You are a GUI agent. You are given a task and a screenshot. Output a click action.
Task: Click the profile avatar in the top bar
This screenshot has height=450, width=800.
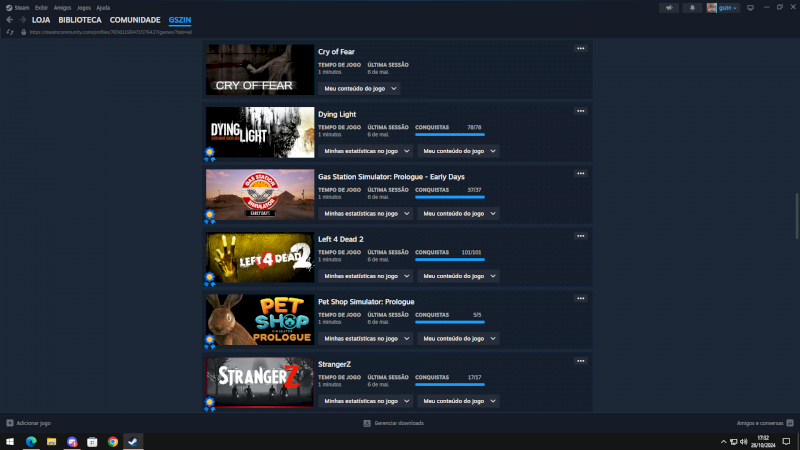(711, 8)
